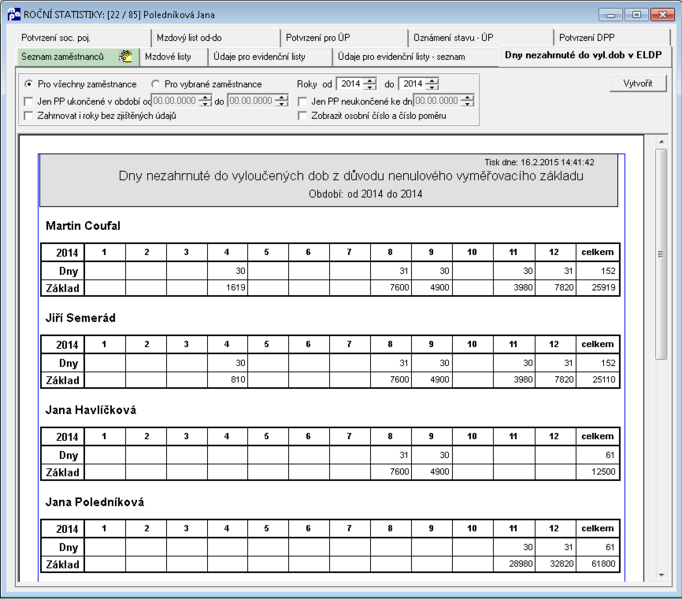Select Pro všechny zaměstnance radio button
This screenshot has width=682, height=599.
29,84
